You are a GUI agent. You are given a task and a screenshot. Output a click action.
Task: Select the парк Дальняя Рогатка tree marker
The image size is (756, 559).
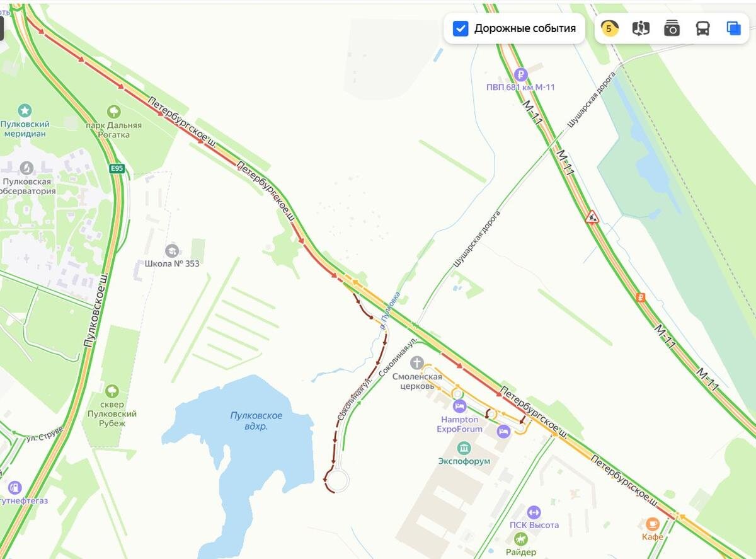pyautogui.click(x=114, y=112)
